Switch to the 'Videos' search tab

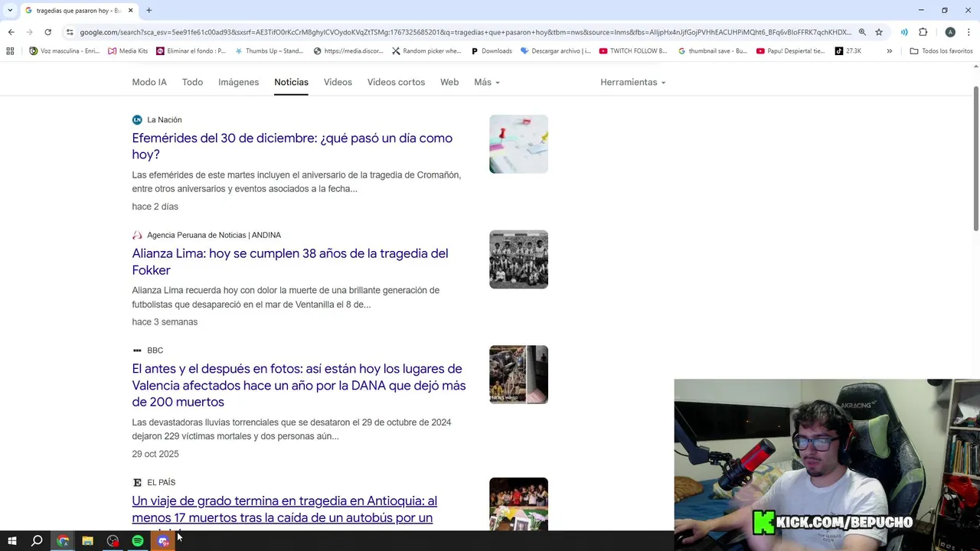(338, 82)
